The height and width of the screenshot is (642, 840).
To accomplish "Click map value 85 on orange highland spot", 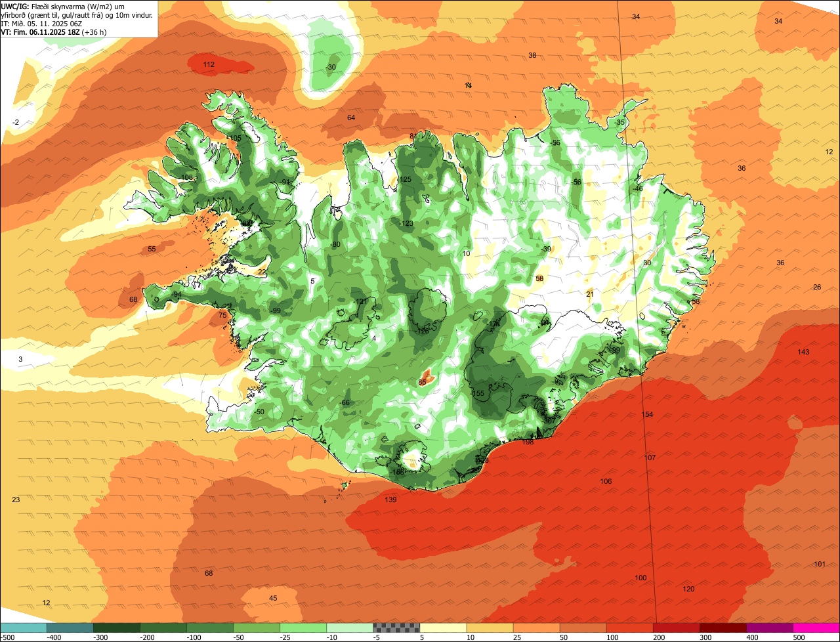I will (x=423, y=382).
